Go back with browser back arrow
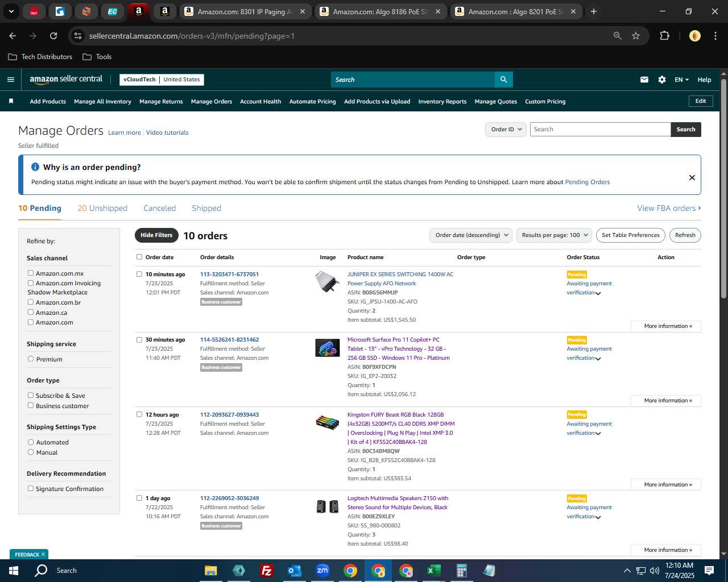This screenshot has width=728, height=582. point(13,36)
